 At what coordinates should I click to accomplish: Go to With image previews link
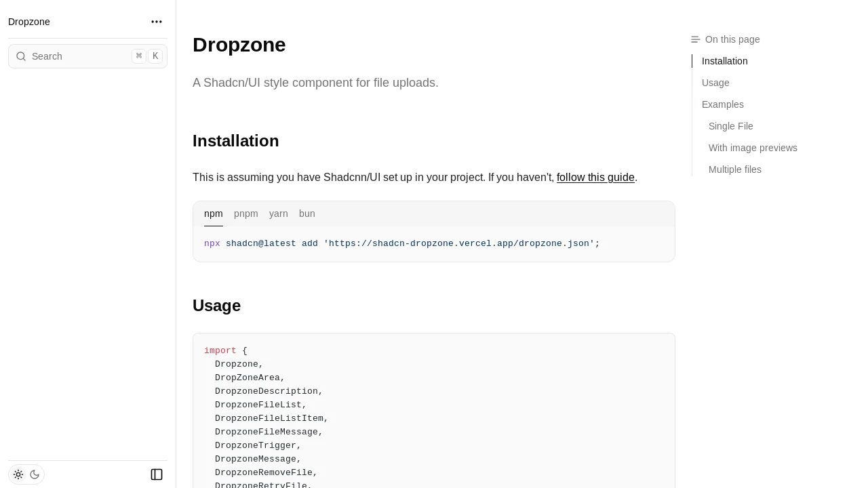click(753, 148)
